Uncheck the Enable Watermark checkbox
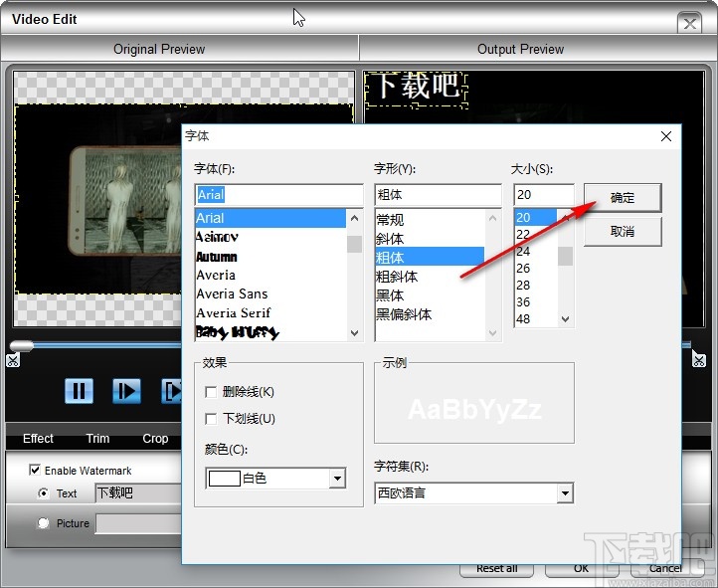718x588 pixels. click(x=36, y=471)
